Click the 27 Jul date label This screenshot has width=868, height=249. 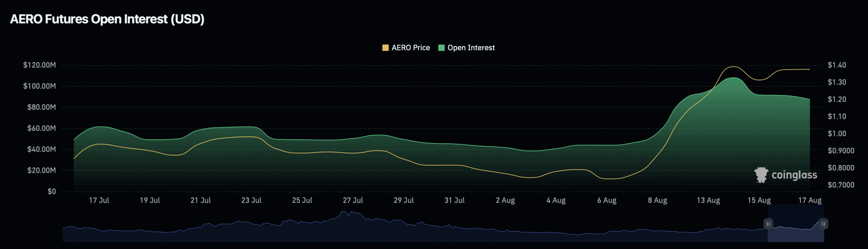(353, 200)
